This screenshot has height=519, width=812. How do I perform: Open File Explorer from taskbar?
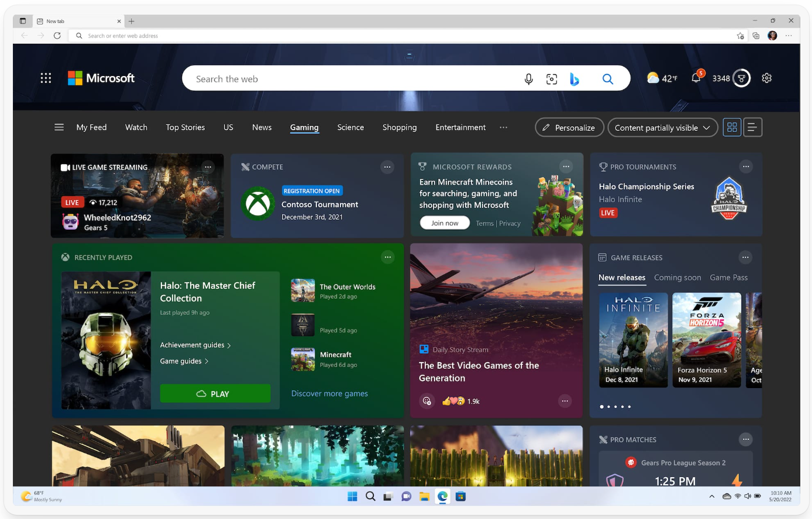424,496
